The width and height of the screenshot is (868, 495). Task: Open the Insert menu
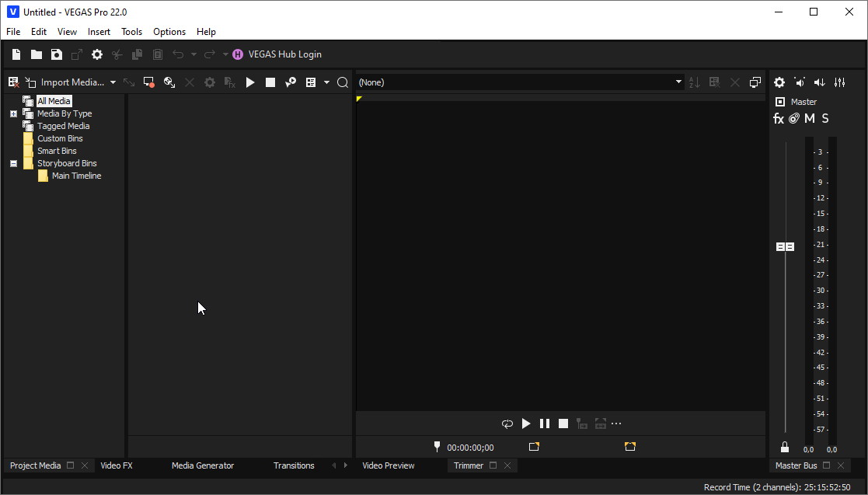tap(99, 32)
